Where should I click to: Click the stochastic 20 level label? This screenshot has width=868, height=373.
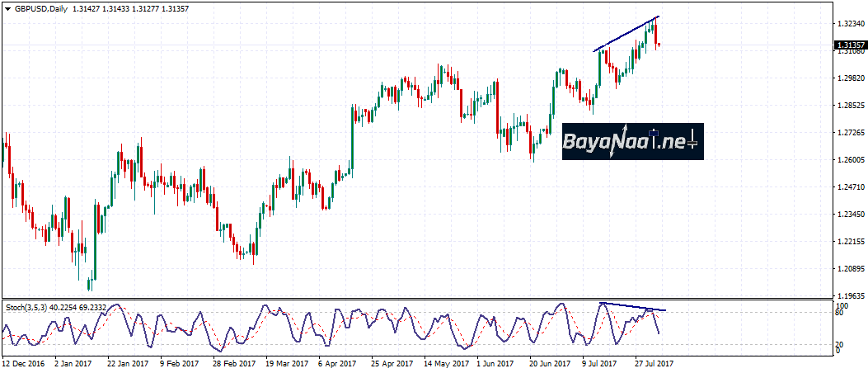coord(839,344)
